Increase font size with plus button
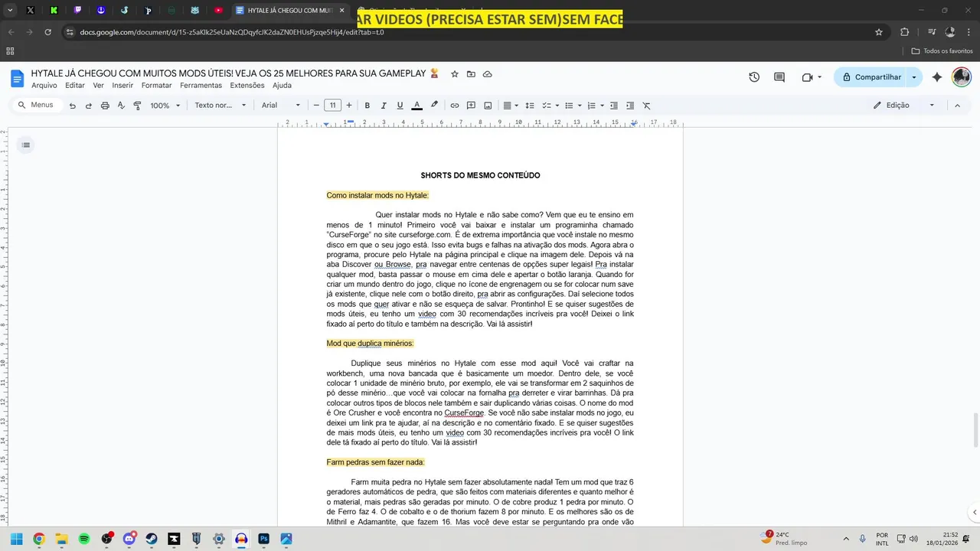Image resolution: width=980 pixels, height=551 pixels. point(349,106)
